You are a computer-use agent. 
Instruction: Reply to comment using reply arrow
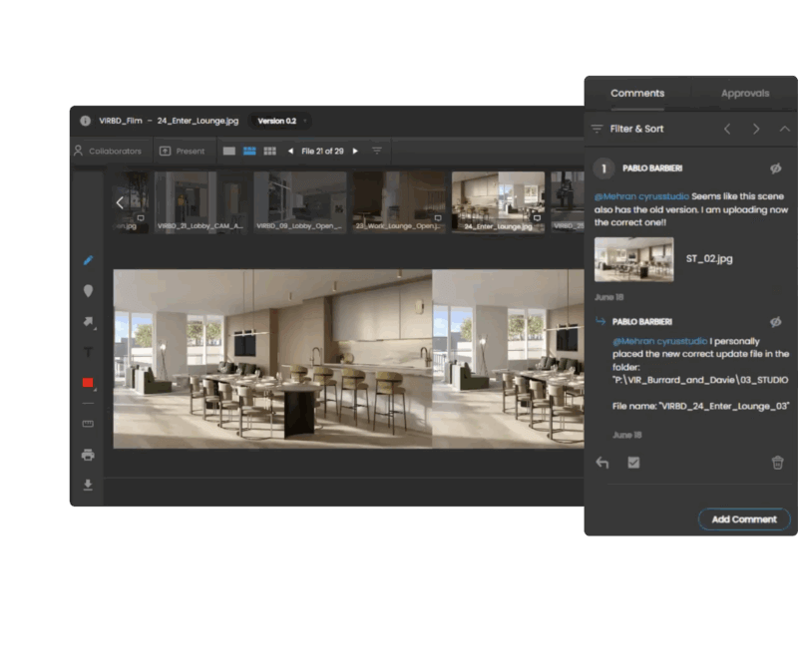[602, 463]
